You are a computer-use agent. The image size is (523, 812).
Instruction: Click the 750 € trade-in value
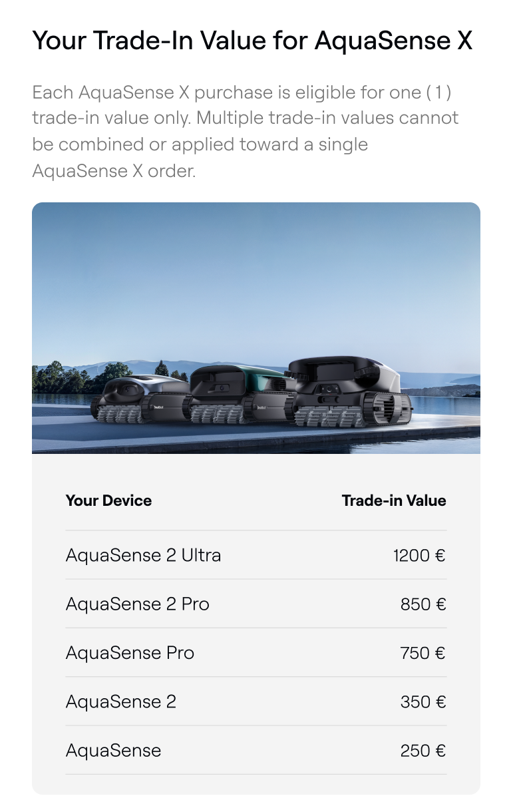point(423,653)
